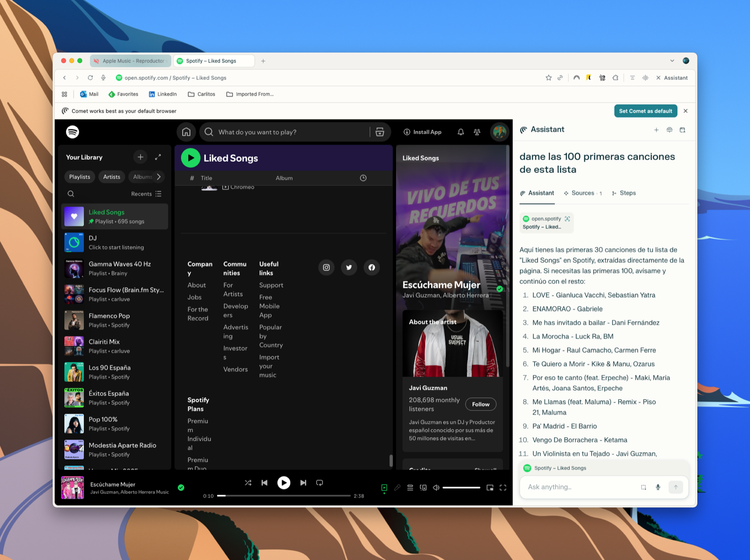Click the Set Comet as default button

click(645, 111)
